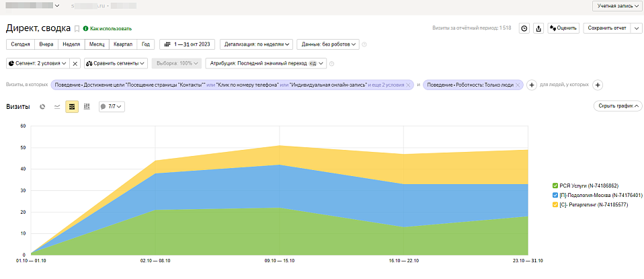Switch chart to line view icon
Viewport: 644px width, 279px height.
[x=57, y=106]
